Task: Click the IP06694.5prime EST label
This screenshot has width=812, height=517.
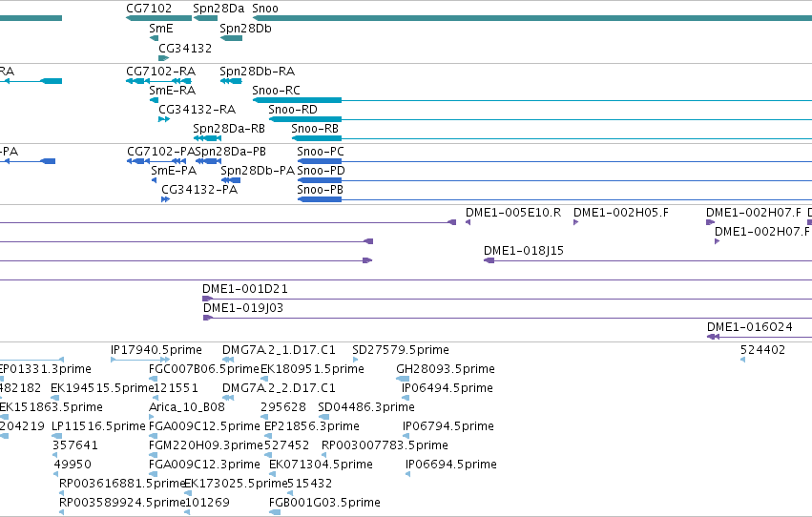Action: point(451,465)
